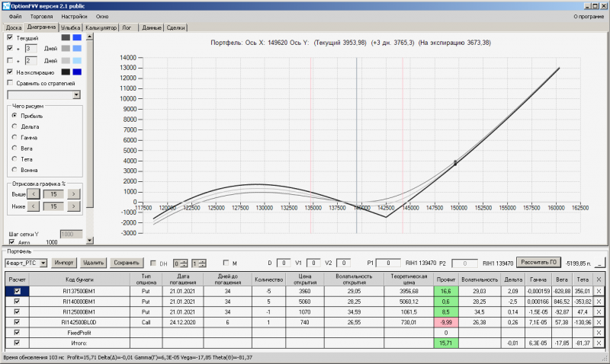This screenshot has width=610, height=364.
Task: Remove the RI142500BL0D row using its X
Action: 599,322
